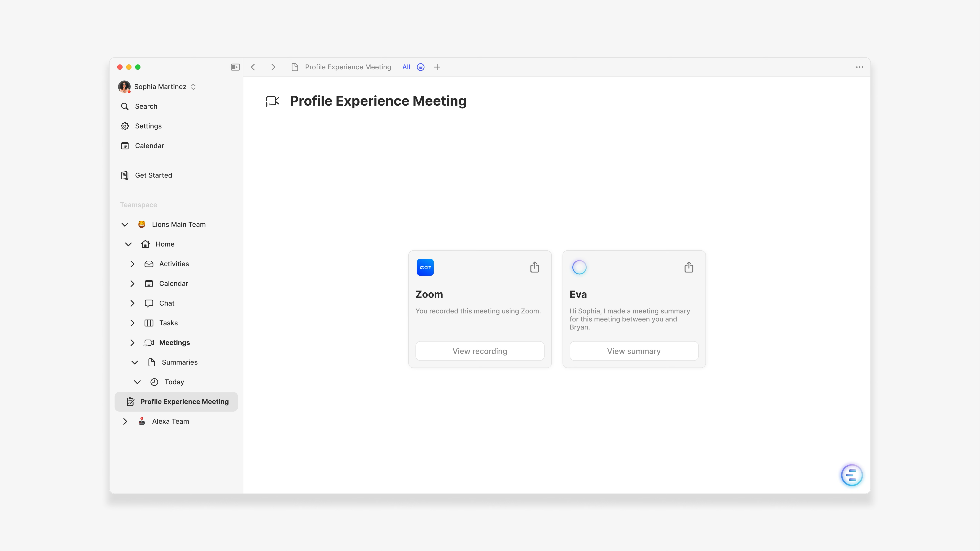The height and width of the screenshot is (551, 980).
Task: Expand the Alexa Team teamspace
Action: (125, 421)
